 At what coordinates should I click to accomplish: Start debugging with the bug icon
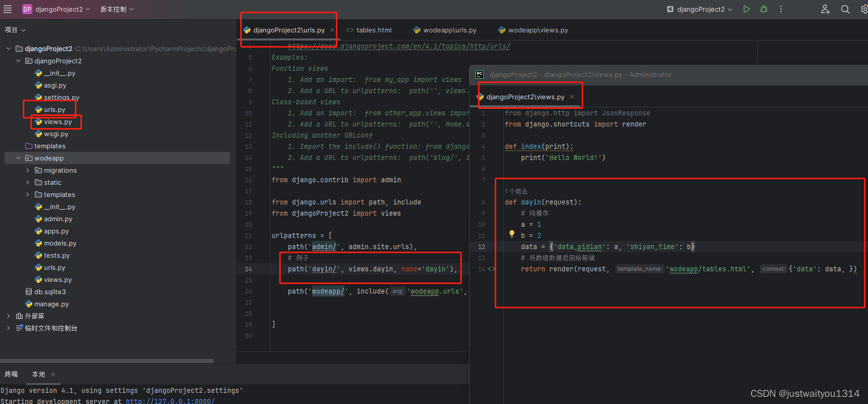(764, 9)
